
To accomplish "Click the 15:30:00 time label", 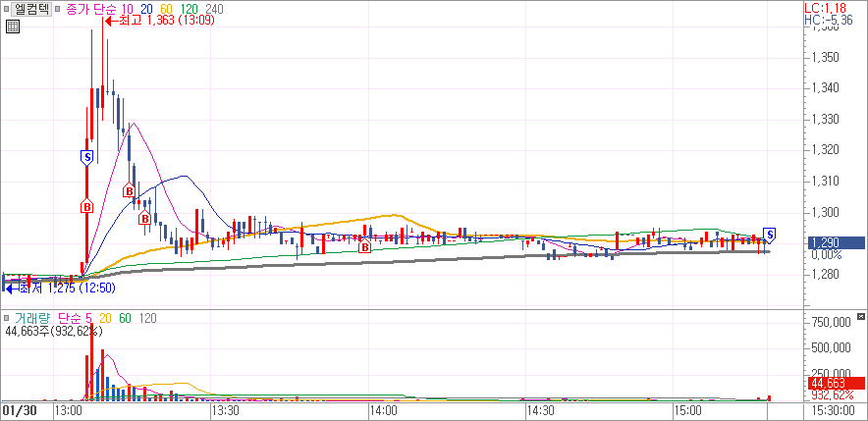I will tap(832, 411).
